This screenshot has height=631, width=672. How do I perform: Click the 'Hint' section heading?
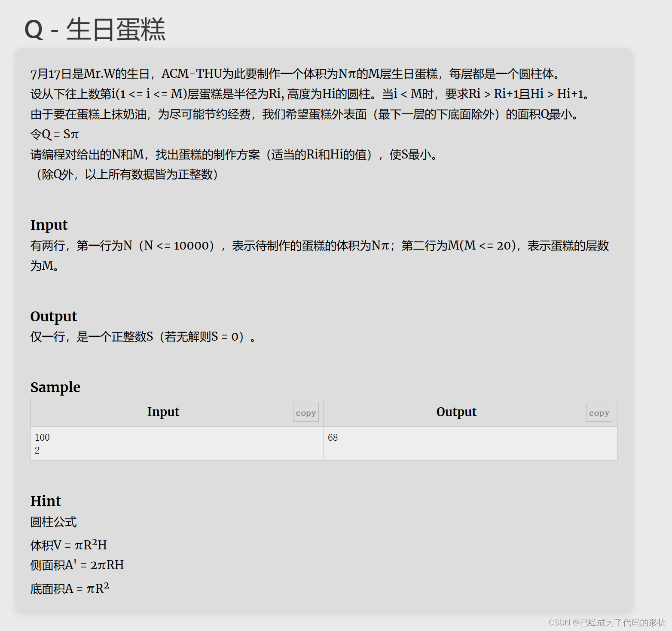coord(46,501)
